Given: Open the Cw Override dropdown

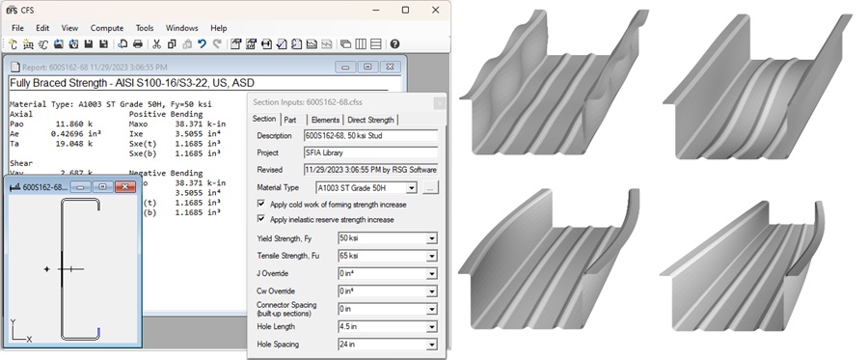Looking at the screenshot, I should click(432, 291).
